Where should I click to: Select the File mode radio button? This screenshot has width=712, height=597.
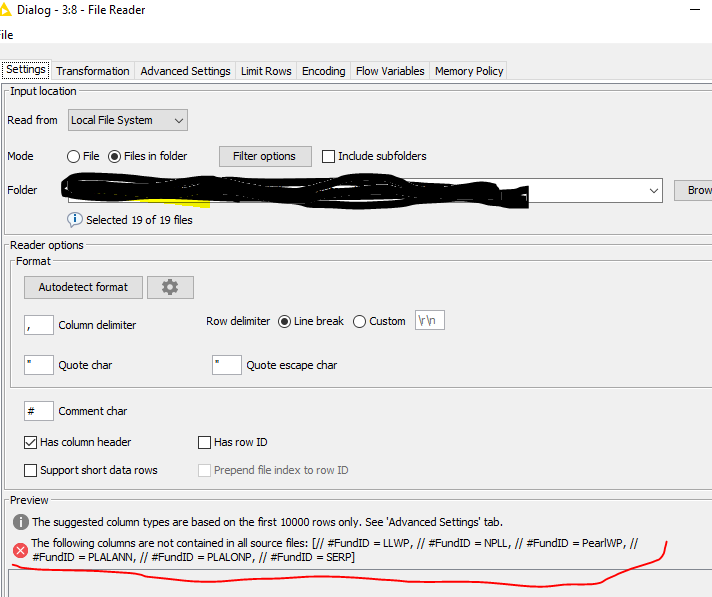(73, 157)
